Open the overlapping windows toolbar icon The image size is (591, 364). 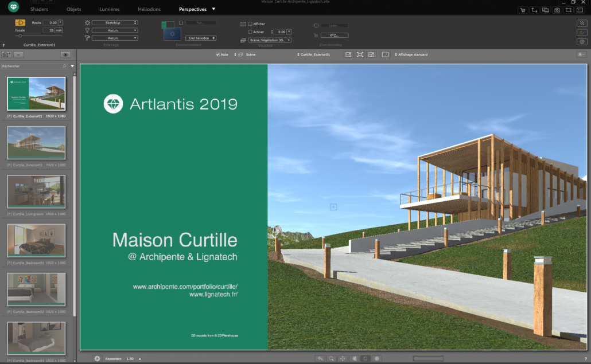pos(546,10)
